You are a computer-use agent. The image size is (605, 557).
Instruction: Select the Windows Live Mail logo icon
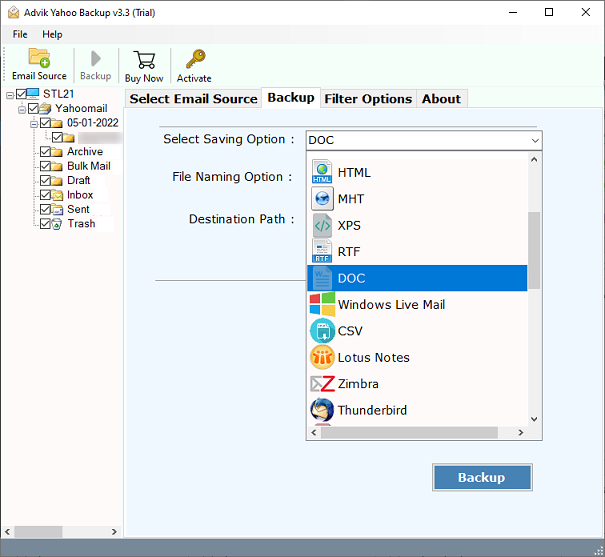(322, 304)
